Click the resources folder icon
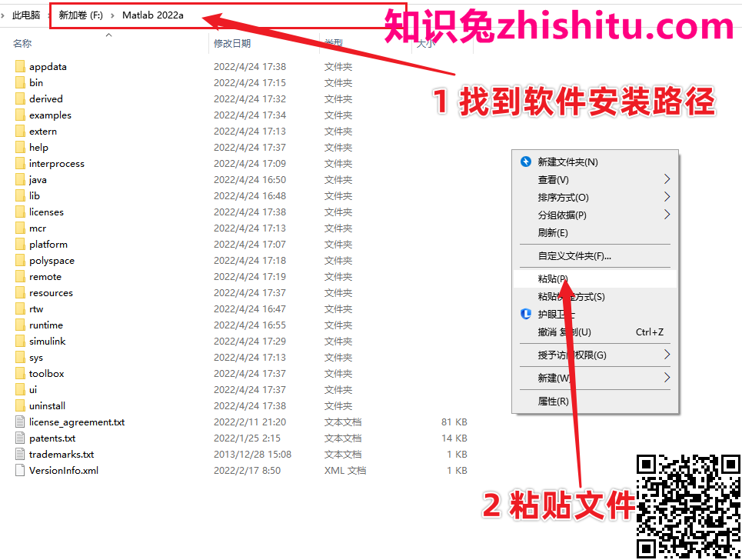This screenshot has height=560, width=742. click(20, 292)
